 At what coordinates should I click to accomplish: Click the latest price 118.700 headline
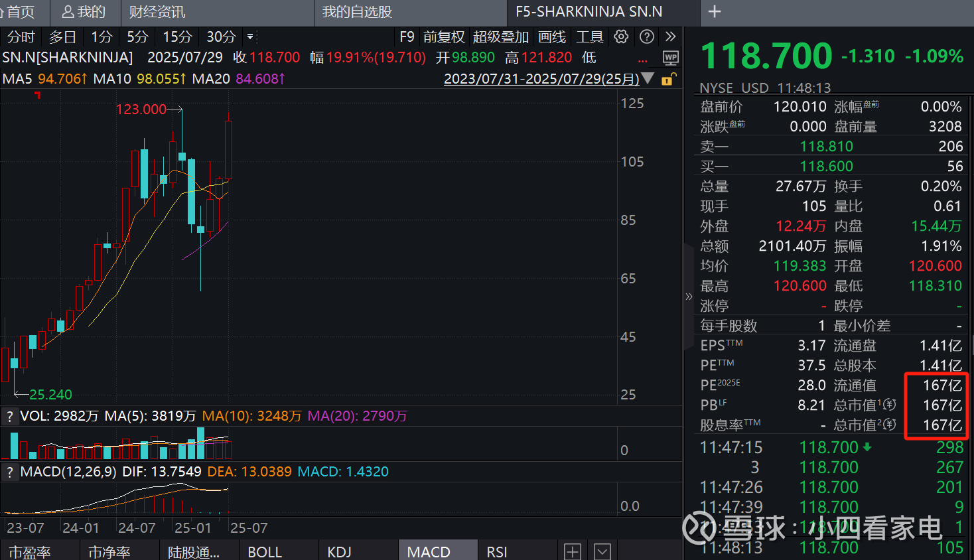click(x=766, y=56)
